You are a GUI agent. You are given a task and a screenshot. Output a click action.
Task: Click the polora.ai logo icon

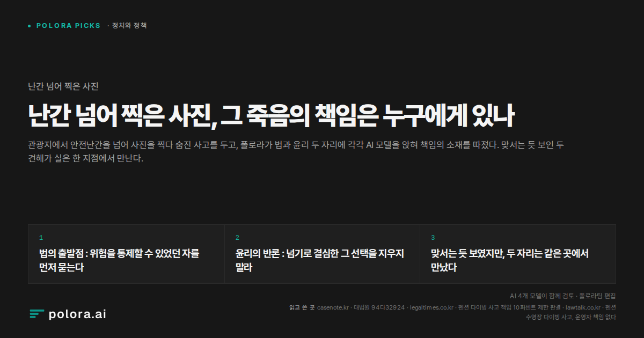[x=37, y=314]
